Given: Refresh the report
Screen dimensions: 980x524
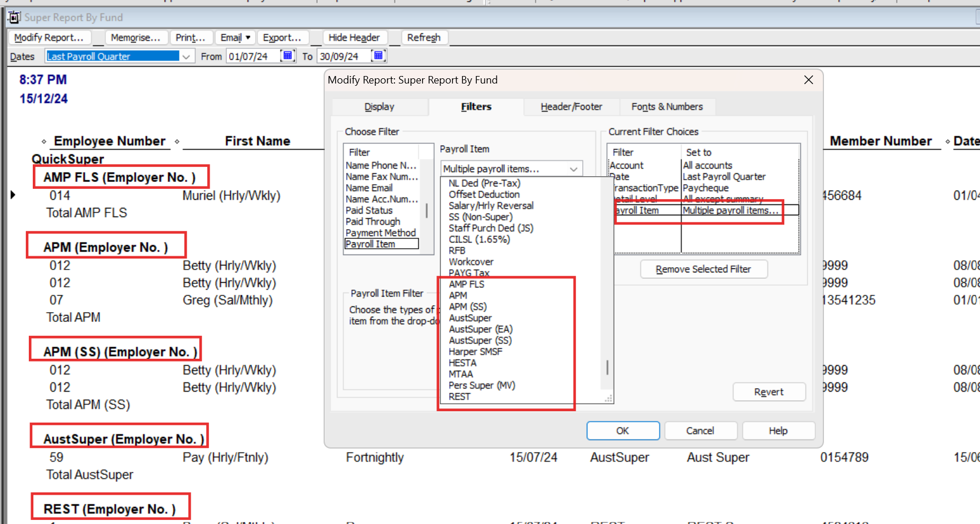Looking at the screenshot, I should pyautogui.click(x=424, y=37).
